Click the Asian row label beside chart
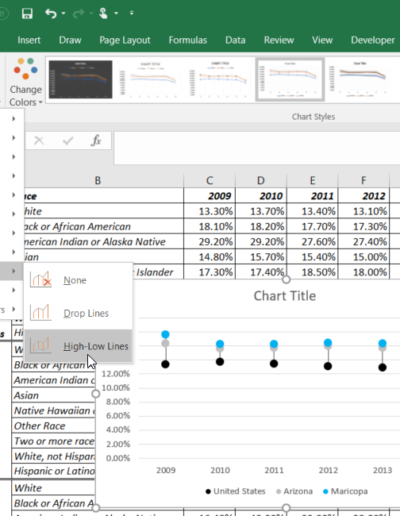400x516 pixels. pos(53,395)
